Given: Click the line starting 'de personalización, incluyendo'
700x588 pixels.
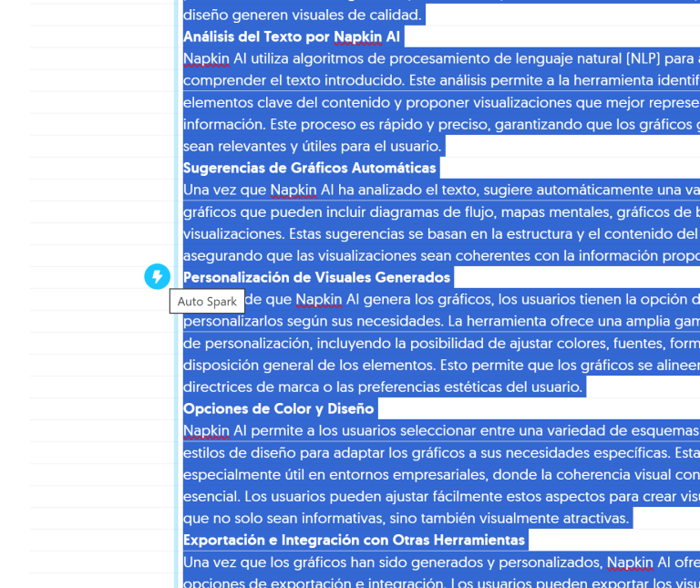Looking at the screenshot, I should pyautogui.click(x=441, y=343).
